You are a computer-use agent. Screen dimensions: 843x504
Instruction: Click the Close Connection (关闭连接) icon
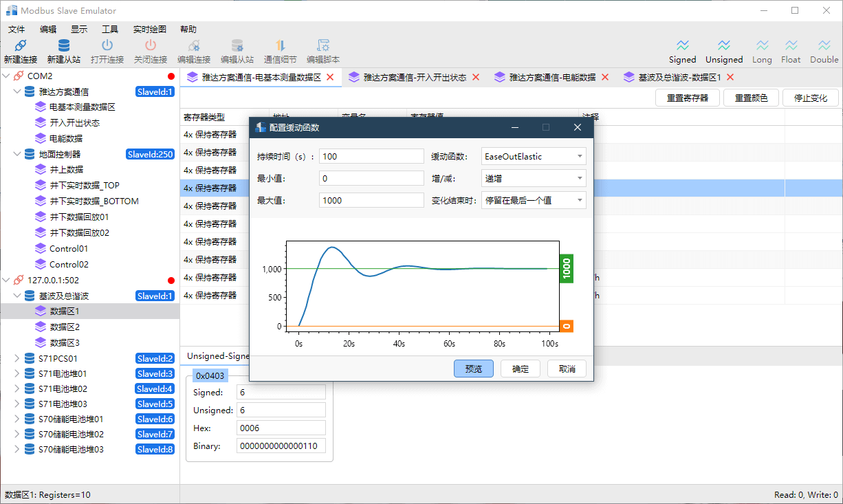(x=150, y=46)
